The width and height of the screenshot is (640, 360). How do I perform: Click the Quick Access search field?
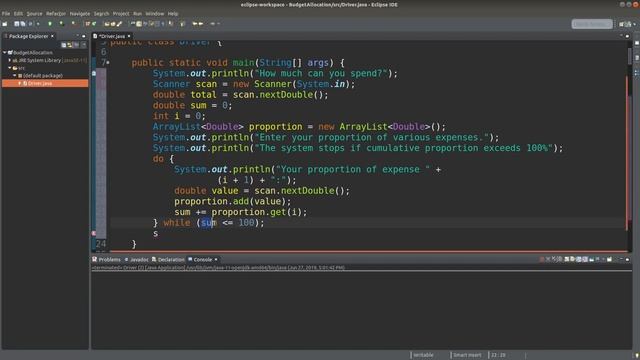[592, 24]
